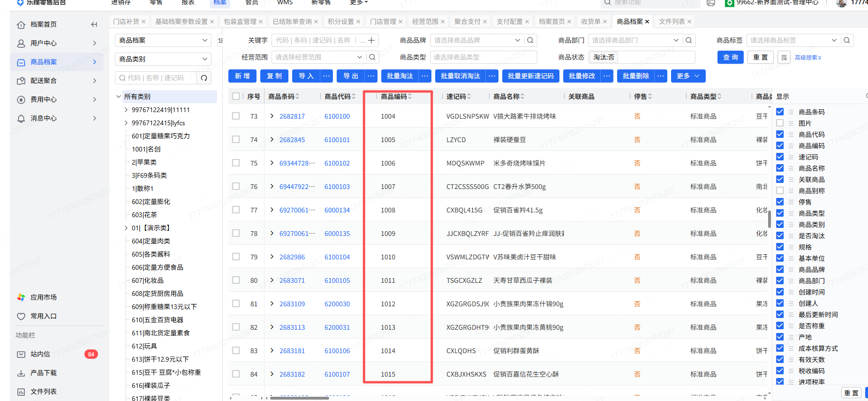
Task: Open the filter settings icon next to 重置
Action: coord(784,57)
